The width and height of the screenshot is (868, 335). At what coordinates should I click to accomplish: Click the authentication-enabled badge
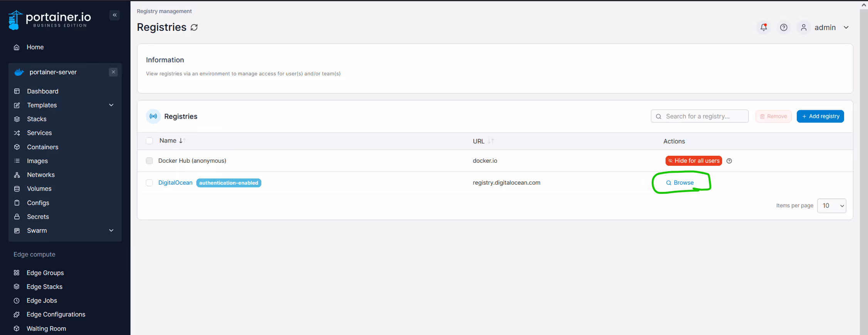click(229, 183)
